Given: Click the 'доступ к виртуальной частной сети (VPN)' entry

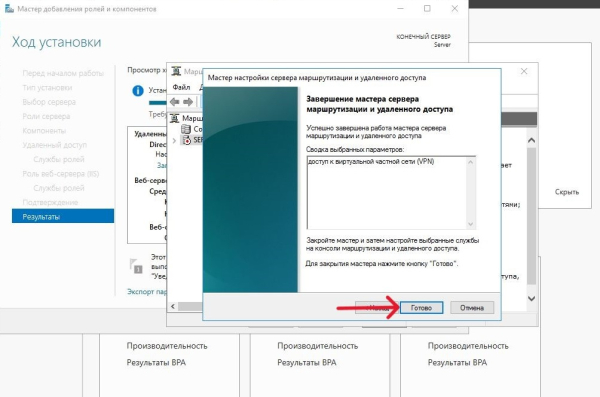Looking at the screenshot, I should coord(371,162).
